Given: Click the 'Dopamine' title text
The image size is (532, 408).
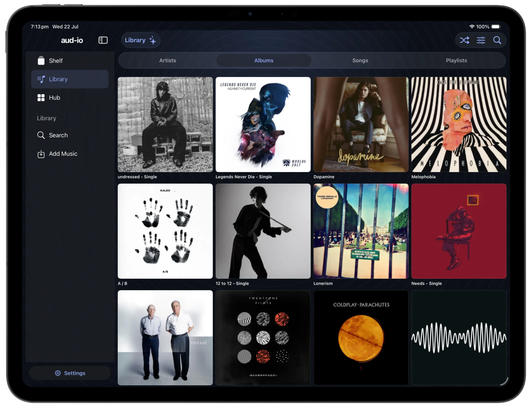Looking at the screenshot, I should pyautogui.click(x=324, y=177).
